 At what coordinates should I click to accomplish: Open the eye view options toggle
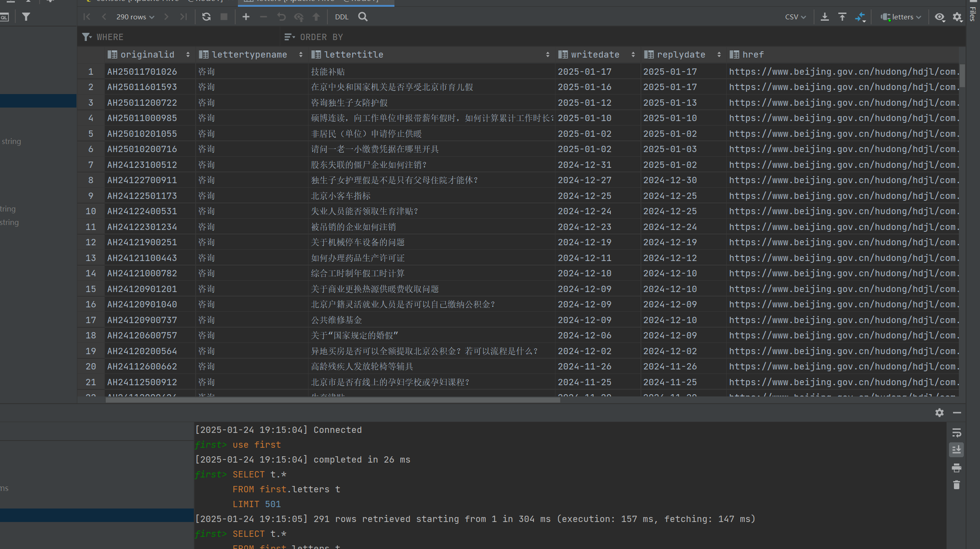pyautogui.click(x=939, y=17)
